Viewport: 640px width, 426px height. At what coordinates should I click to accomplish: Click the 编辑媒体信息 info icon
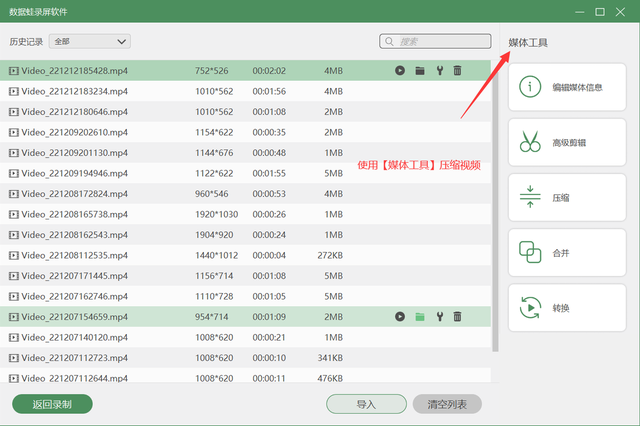[x=530, y=87]
